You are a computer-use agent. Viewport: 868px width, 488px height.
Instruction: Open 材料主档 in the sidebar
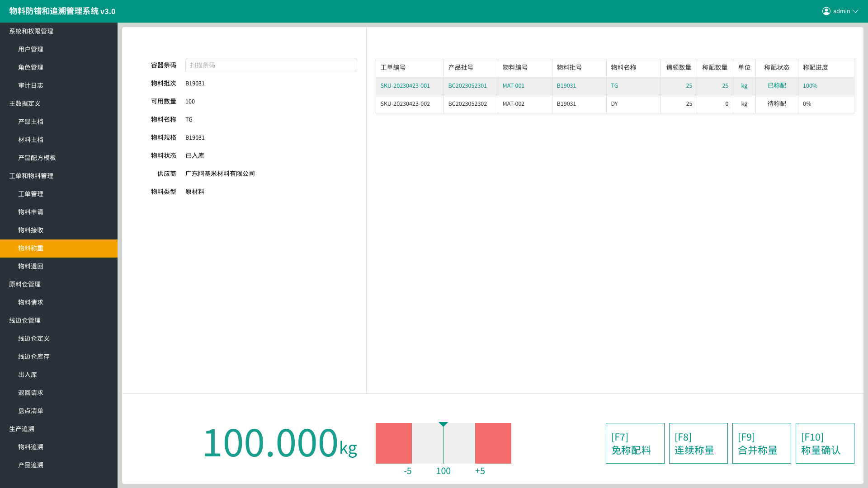pos(59,140)
